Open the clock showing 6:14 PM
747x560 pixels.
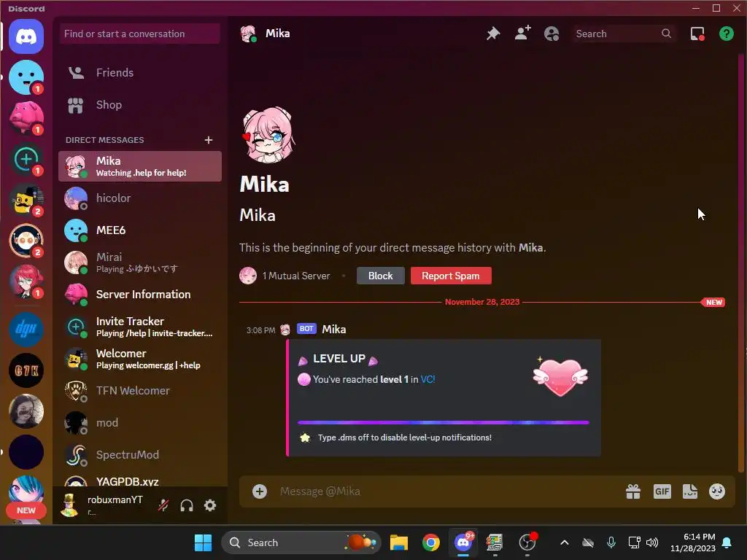coord(693,542)
